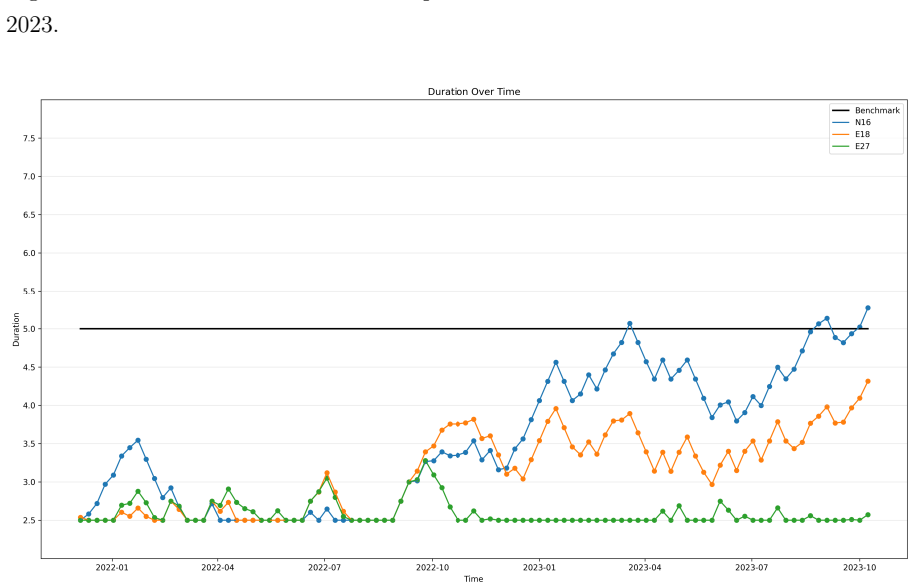Image resolution: width=914 pixels, height=588 pixels.
Task: Click the 2022-01 x-axis tick label
Action: coord(111,567)
